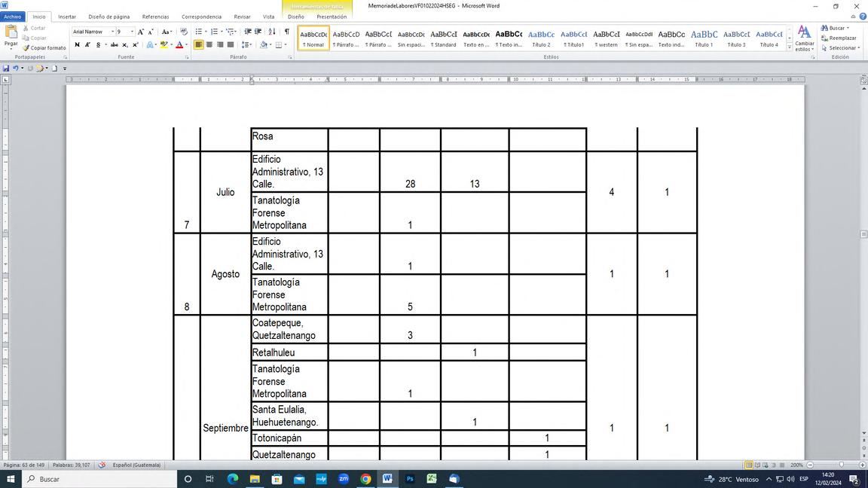
Task: Clear formatting with the eraser icon
Action: tap(184, 32)
